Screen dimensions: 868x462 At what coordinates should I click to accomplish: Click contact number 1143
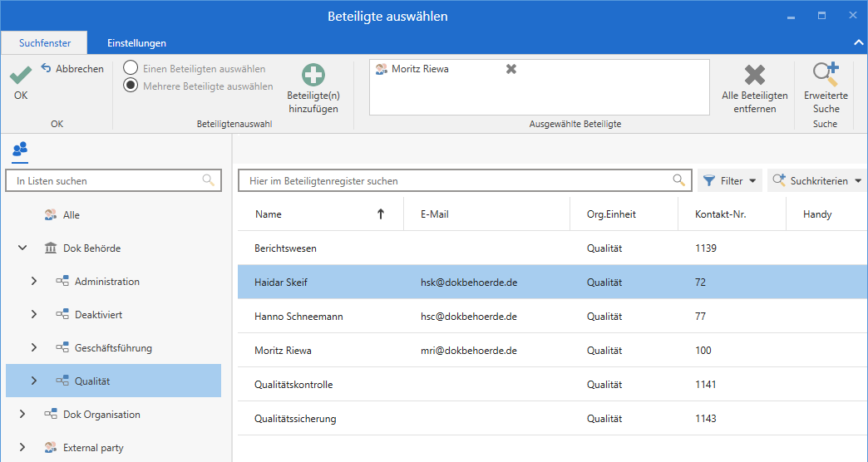coord(706,419)
